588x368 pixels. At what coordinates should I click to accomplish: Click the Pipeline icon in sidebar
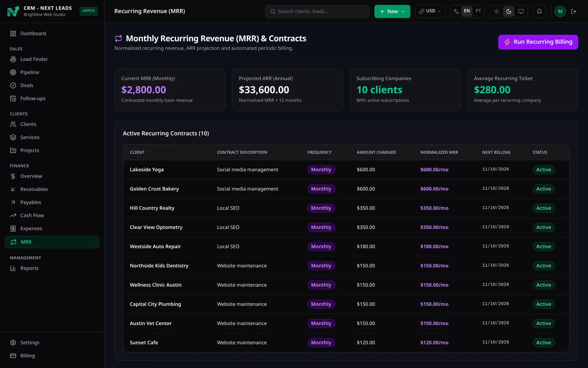tap(13, 72)
